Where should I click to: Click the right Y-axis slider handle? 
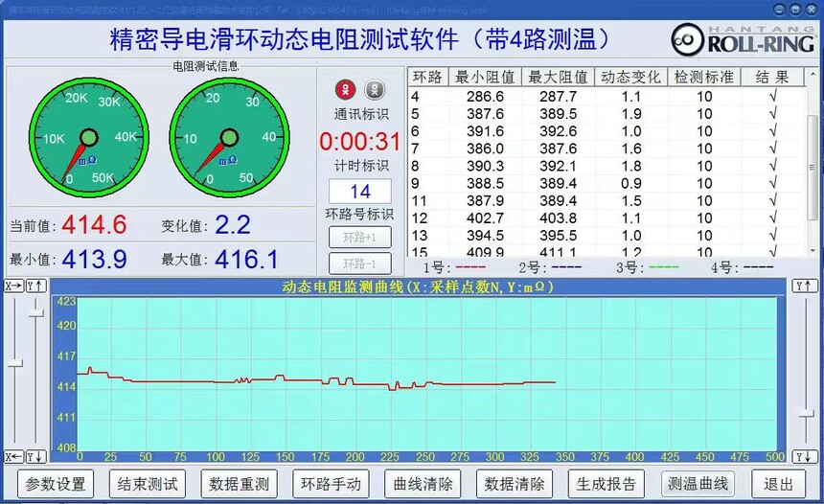pos(806,415)
